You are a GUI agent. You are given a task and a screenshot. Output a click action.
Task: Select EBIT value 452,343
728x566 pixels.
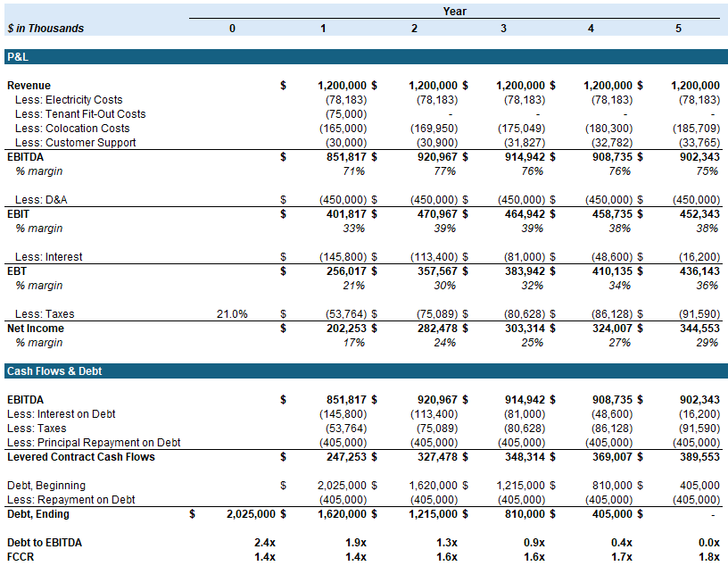[699, 214]
